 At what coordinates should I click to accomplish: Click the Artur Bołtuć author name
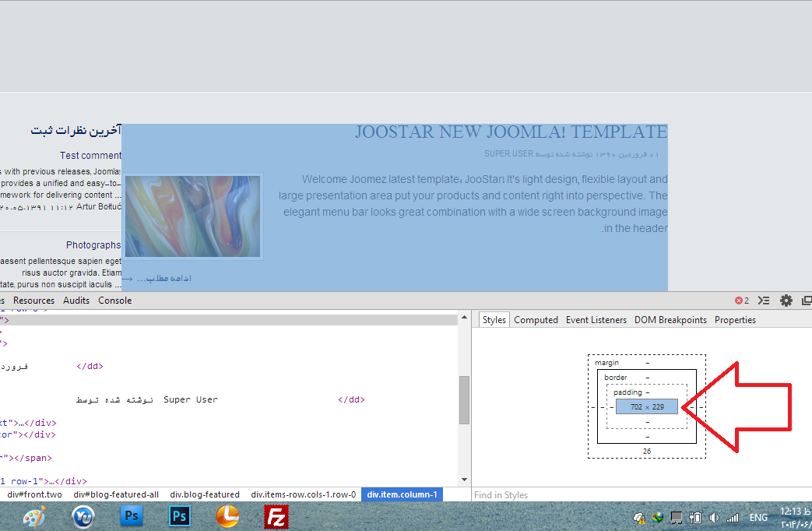pyautogui.click(x=98, y=206)
